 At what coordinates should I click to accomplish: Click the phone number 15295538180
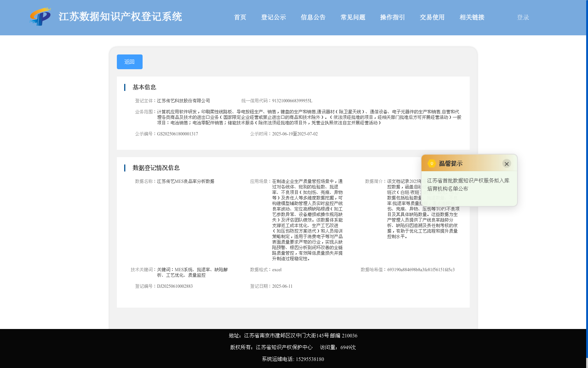click(310, 359)
